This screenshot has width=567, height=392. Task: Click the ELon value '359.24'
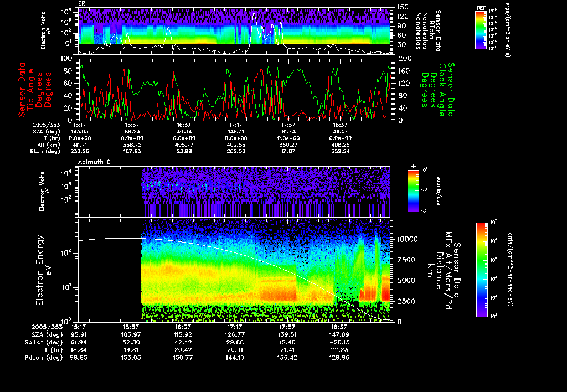[341, 152]
